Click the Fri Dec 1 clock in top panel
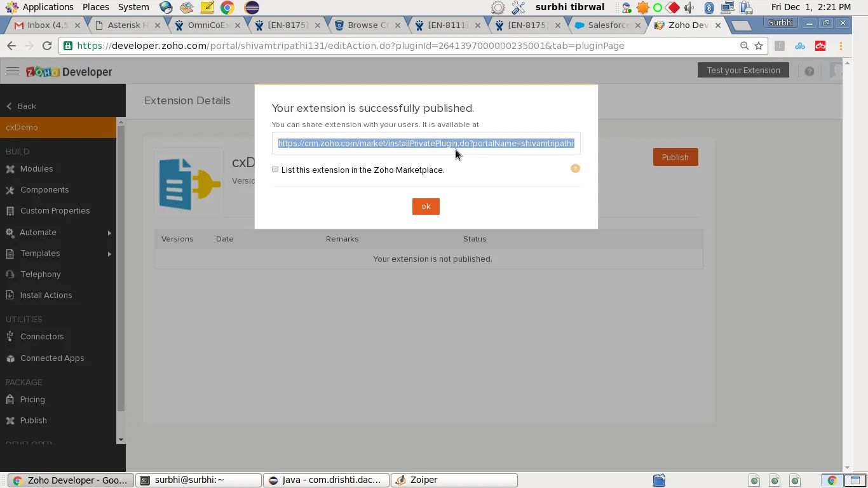This screenshot has height=488, width=868. (811, 7)
